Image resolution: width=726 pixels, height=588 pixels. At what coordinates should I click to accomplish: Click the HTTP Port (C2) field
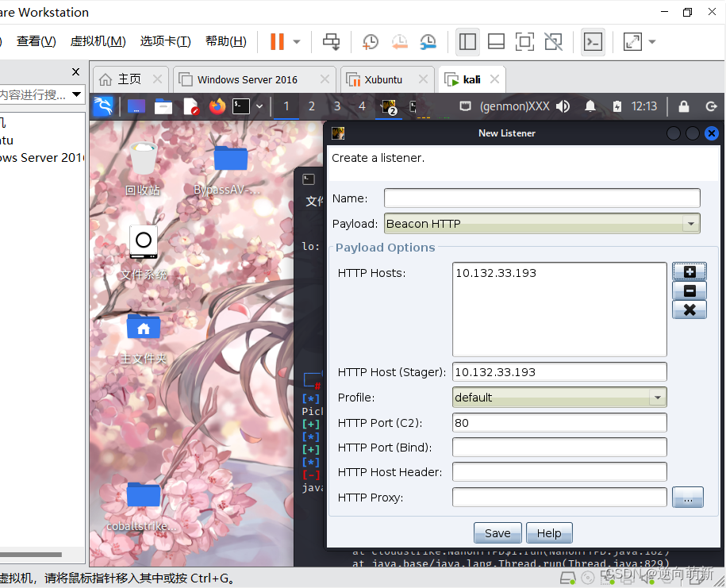point(559,423)
